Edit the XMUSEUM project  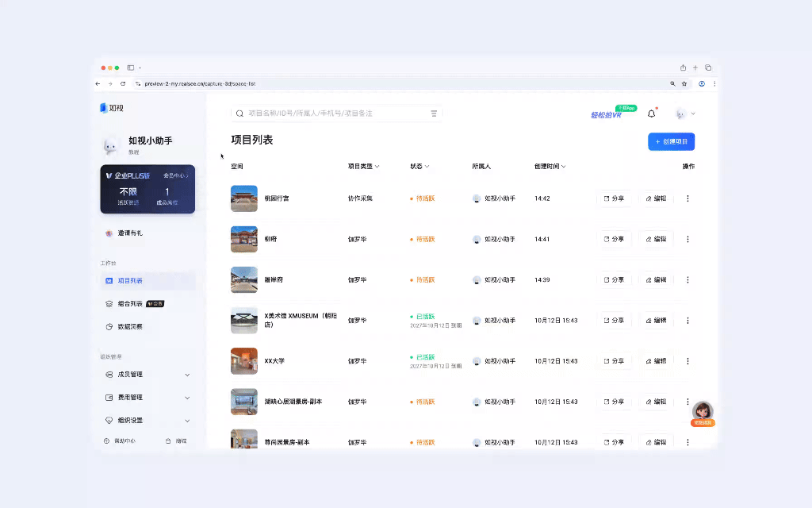(x=656, y=321)
